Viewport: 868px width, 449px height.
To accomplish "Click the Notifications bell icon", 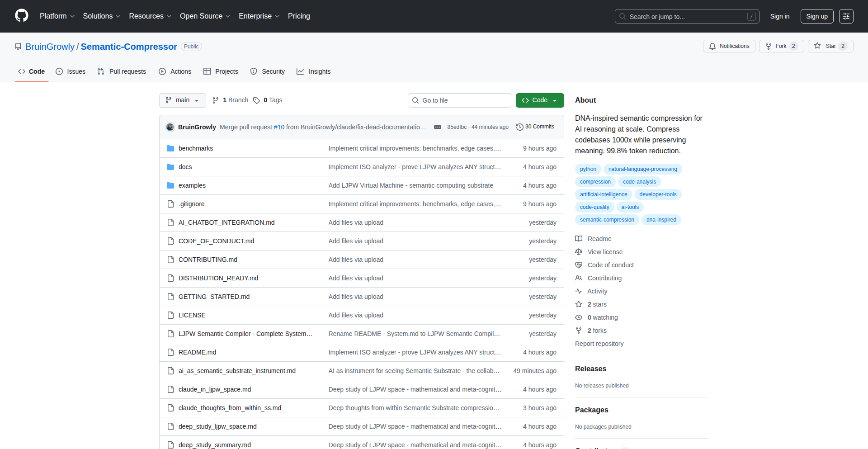I will click(x=712, y=46).
